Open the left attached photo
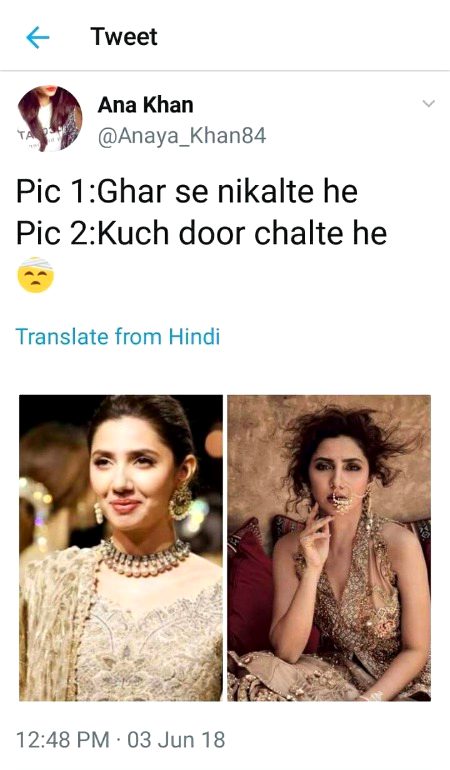Viewport: 450px width, 770px height. (x=121, y=548)
